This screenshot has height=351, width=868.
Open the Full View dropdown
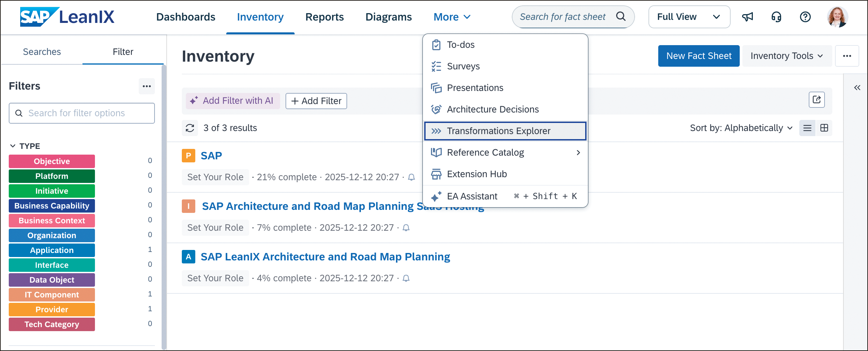click(x=689, y=17)
